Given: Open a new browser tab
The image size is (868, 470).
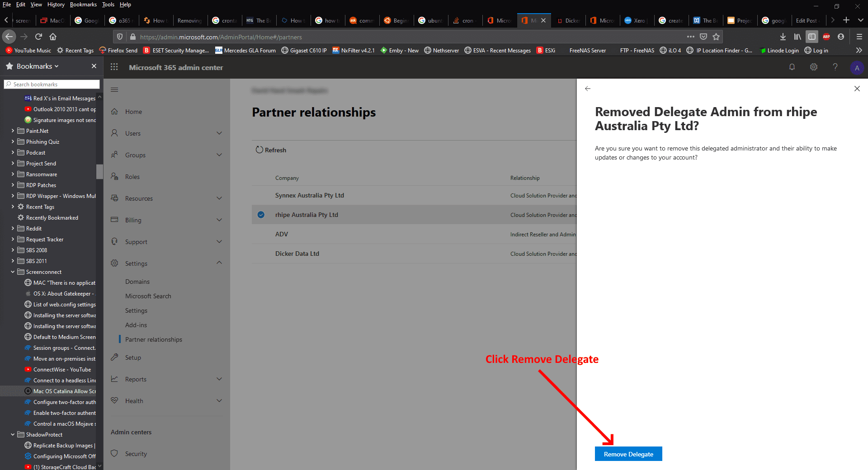Looking at the screenshot, I should tap(846, 20).
